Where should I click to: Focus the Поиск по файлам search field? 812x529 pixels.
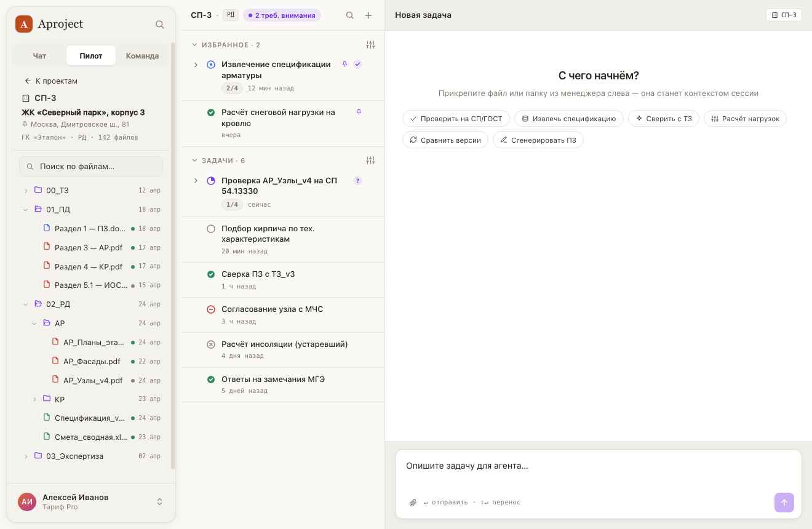point(91,167)
